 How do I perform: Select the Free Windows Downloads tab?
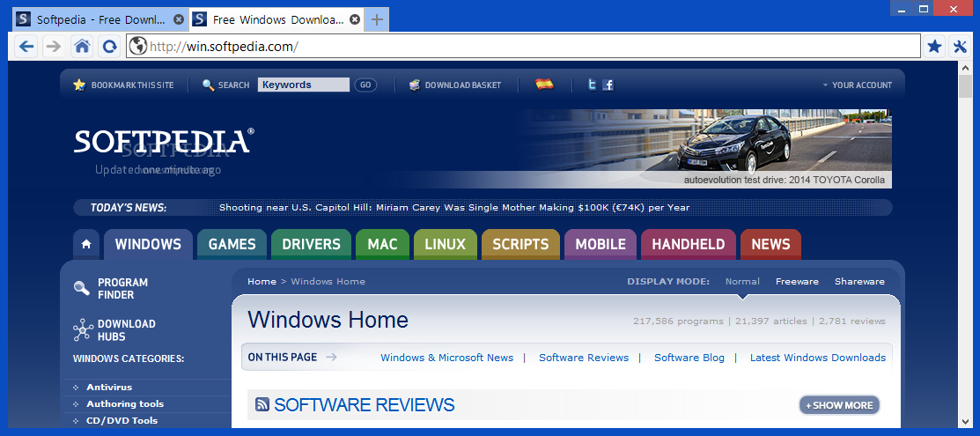coord(276,19)
